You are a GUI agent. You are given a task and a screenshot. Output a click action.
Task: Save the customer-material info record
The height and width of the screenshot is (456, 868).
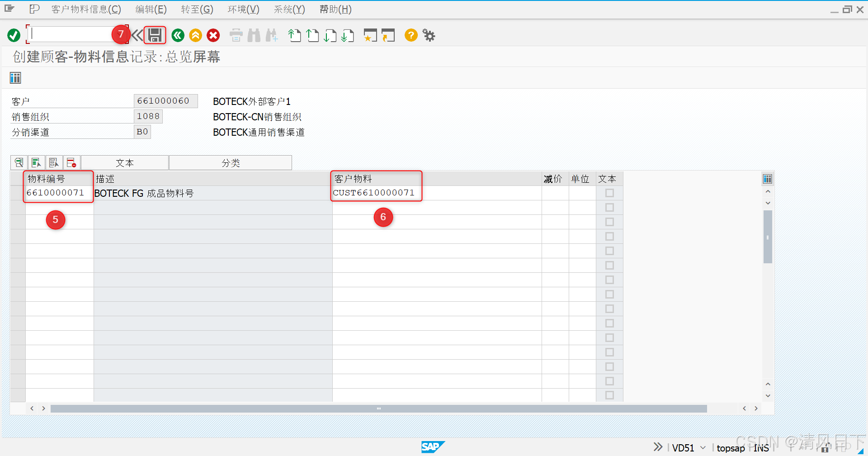[x=155, y=35]
